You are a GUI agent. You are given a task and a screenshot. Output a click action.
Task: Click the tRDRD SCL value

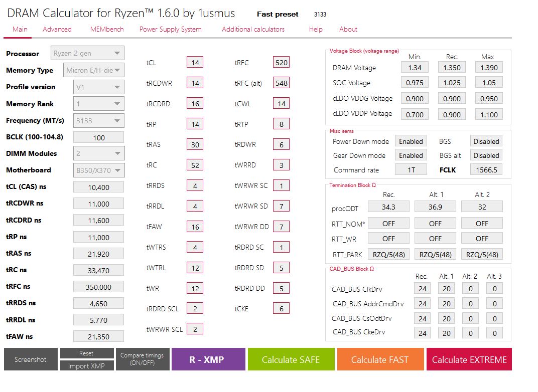click(x=195, y=308)
